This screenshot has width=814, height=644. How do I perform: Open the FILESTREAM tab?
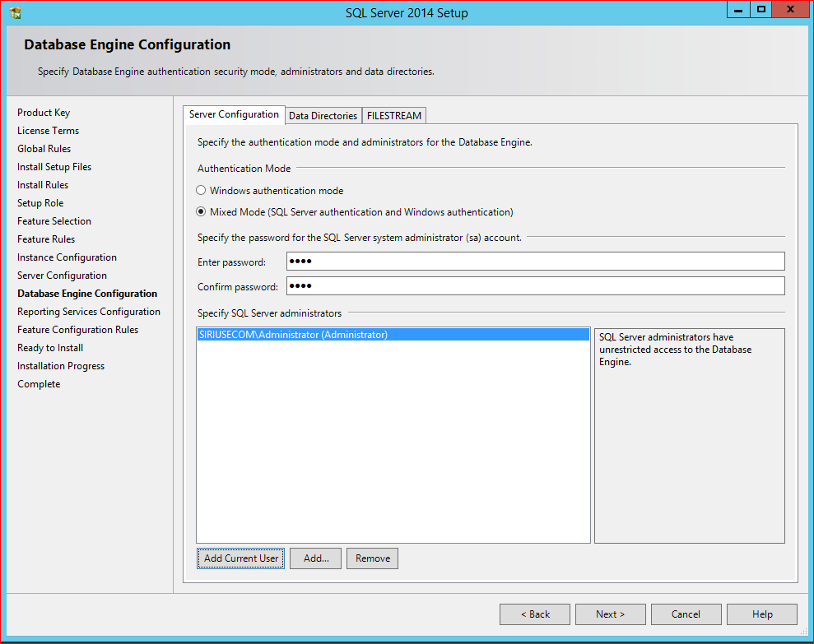[394, 116]
